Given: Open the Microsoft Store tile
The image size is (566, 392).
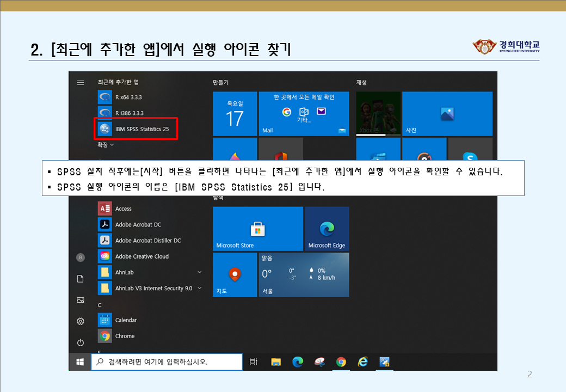Looking at the screenshot, I should [257, 229].
